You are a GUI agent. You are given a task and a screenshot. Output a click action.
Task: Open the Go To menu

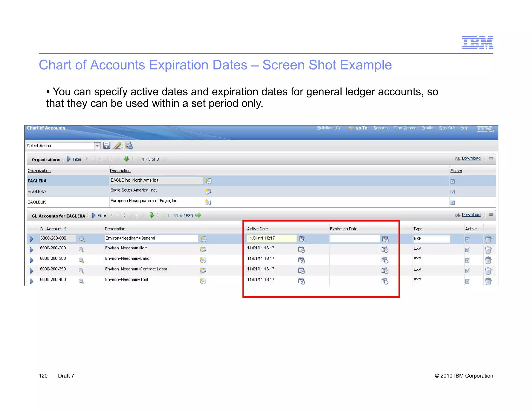pyautogui.click(x=358, y=128)
